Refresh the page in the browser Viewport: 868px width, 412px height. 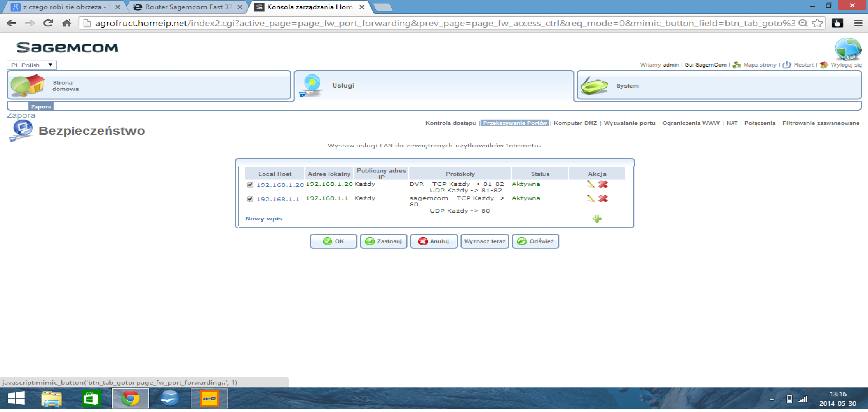tap(48, 23)
